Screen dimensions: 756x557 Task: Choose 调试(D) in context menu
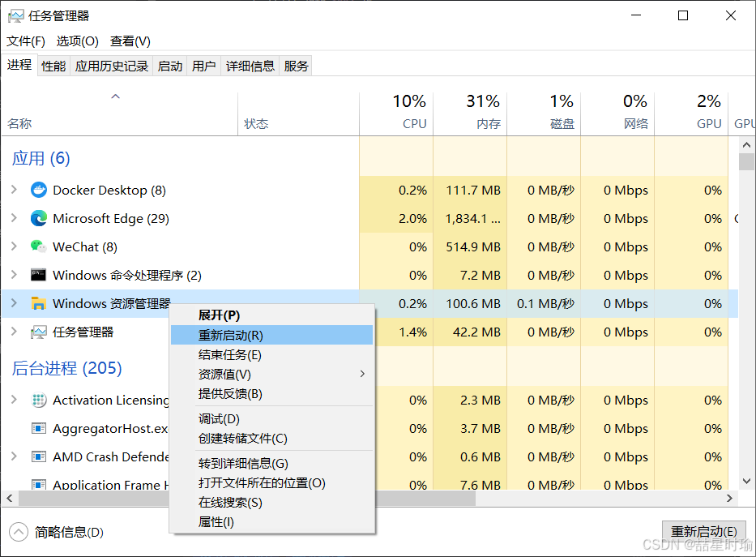[x=272, y=419]
